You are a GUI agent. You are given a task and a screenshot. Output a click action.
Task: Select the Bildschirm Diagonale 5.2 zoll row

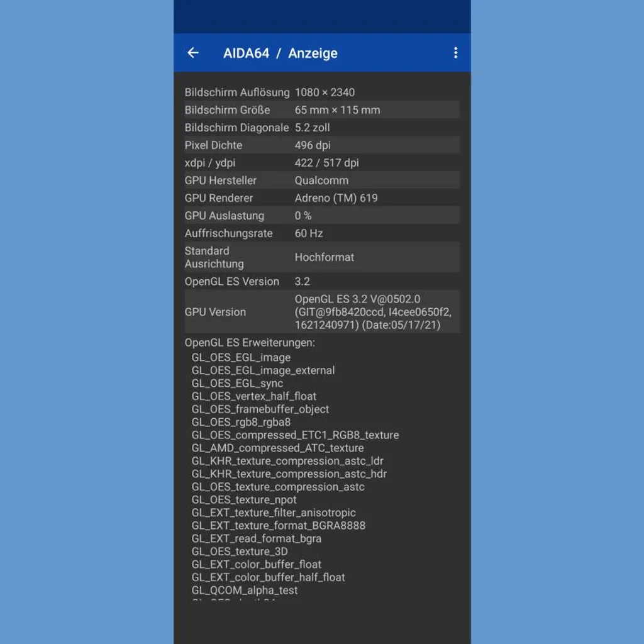[x=322, y=128]
